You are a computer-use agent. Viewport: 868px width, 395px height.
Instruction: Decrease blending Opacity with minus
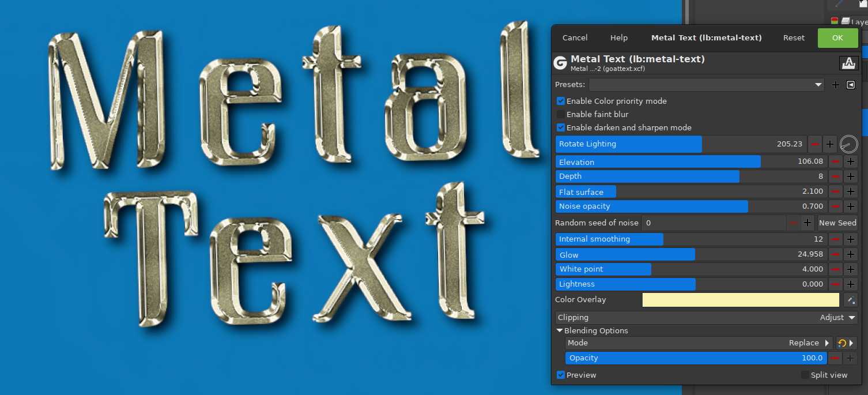[x=835, y=358]
